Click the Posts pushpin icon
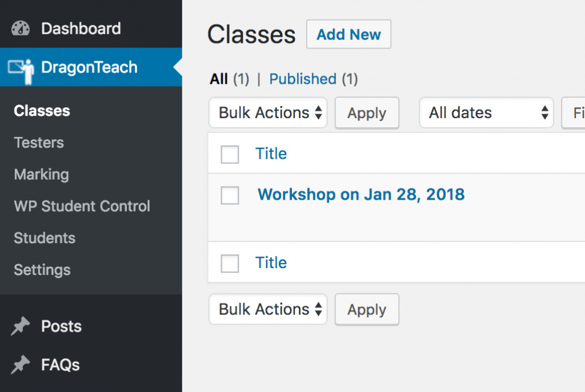 click(20, 326)
